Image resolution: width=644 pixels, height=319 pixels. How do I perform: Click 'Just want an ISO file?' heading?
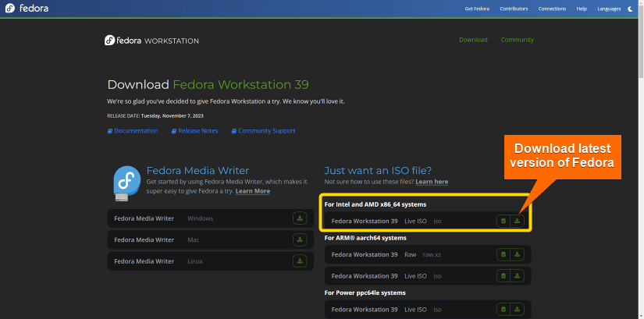click(378, 170)
